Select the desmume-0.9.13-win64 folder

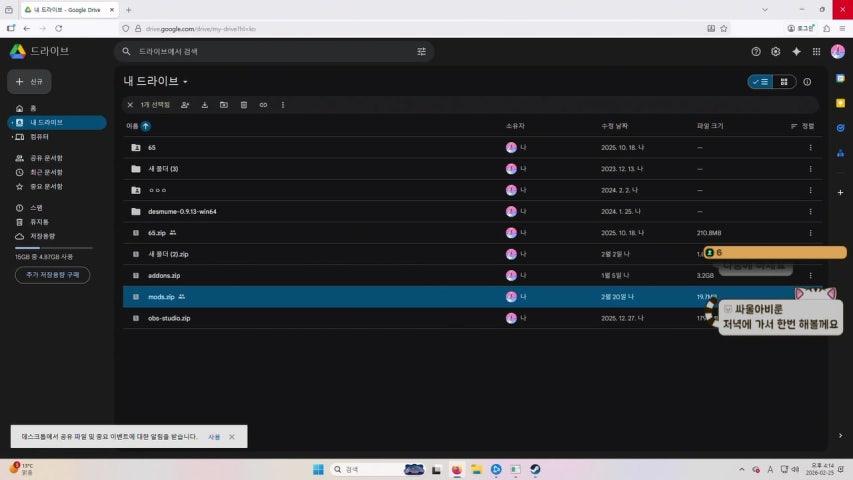pos(472,212)
